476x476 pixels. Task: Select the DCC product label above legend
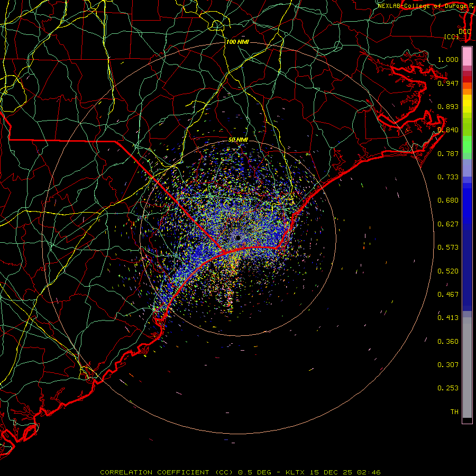464,32
